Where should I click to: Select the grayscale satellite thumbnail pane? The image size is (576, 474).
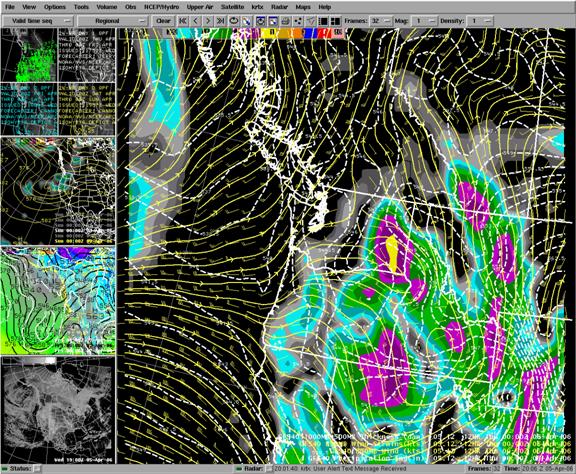tap(58, 410)
